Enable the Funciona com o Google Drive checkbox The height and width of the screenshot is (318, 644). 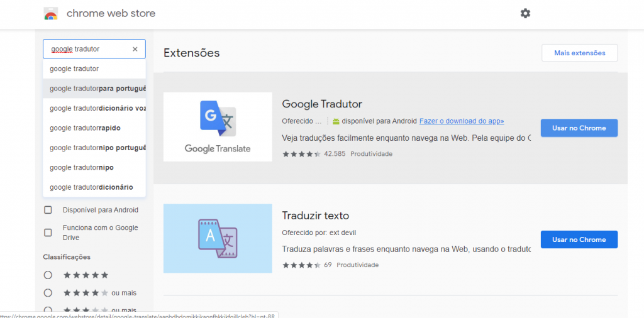[48, 233]
